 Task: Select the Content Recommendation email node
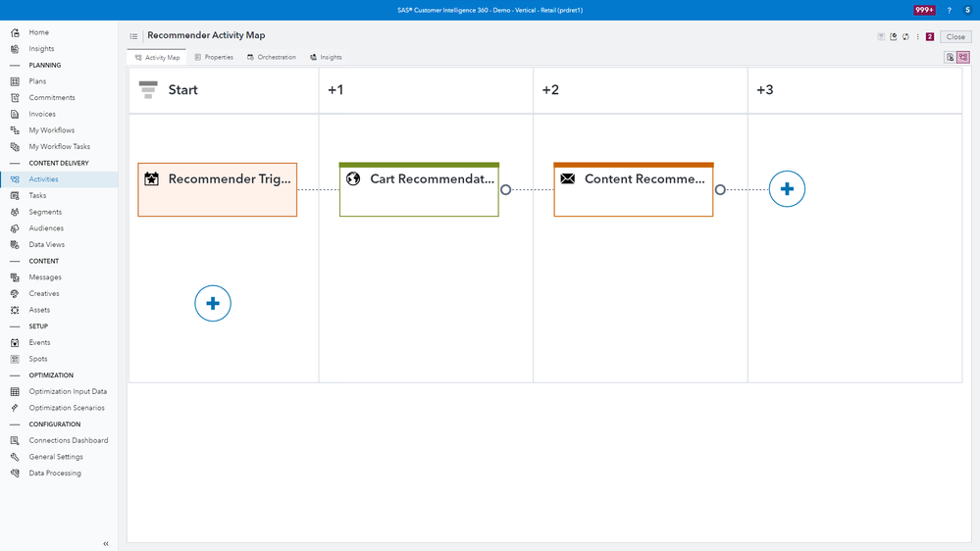633,189
